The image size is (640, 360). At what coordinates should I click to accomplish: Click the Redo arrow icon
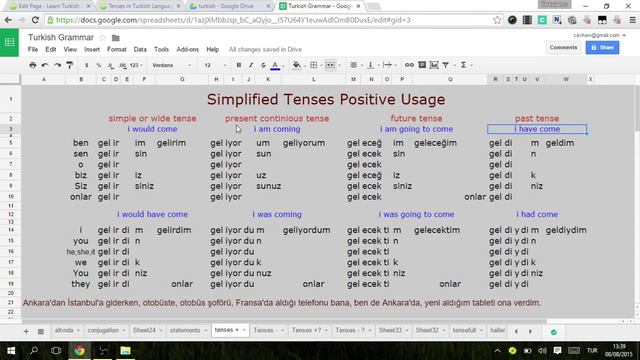(58, 65)
